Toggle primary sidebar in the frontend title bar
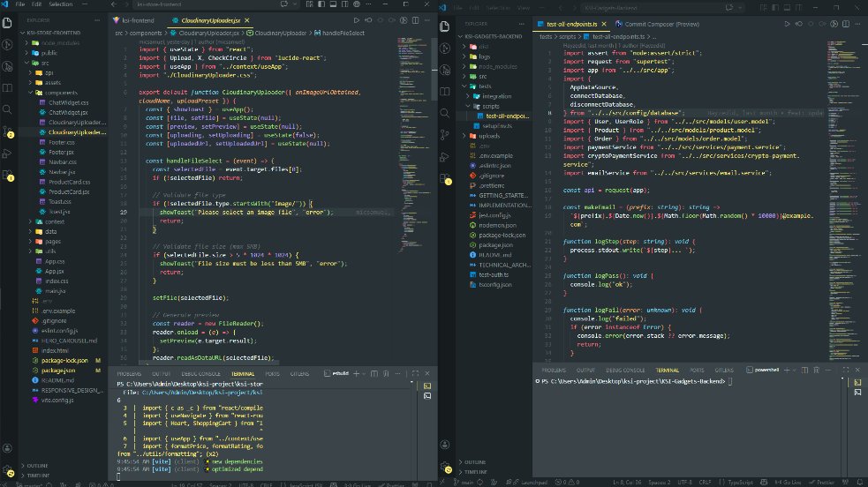Image resolution: width=868 pixels, height=487 pixels. tap(321, 4)
